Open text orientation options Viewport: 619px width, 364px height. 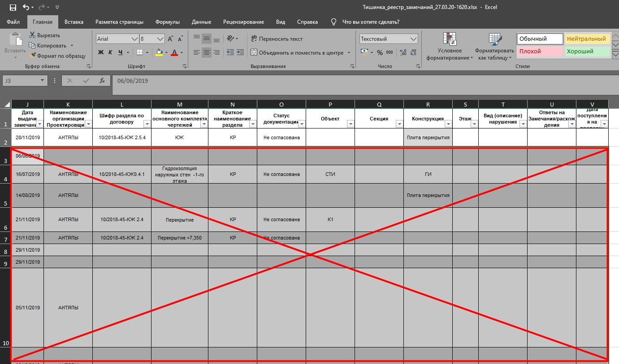click(233, 39)
